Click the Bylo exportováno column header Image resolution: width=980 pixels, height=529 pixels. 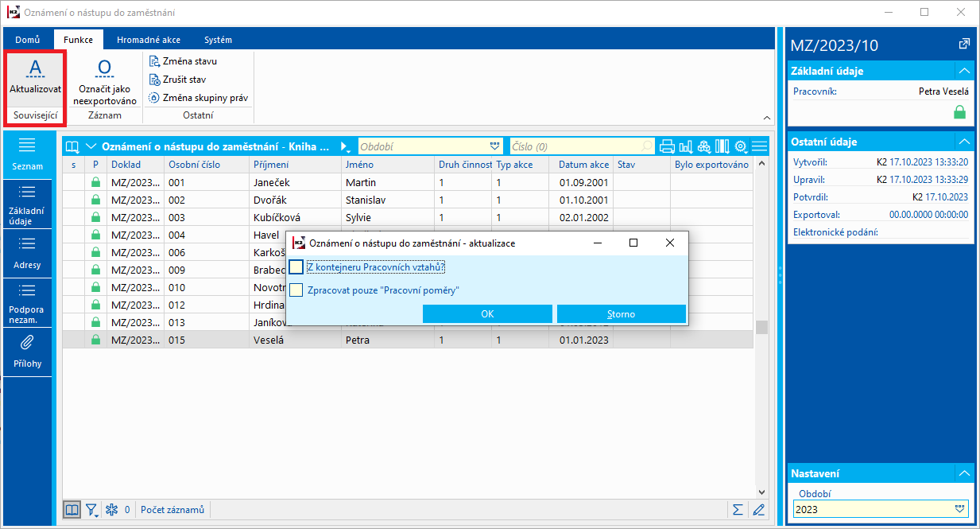tap(711, 165)
